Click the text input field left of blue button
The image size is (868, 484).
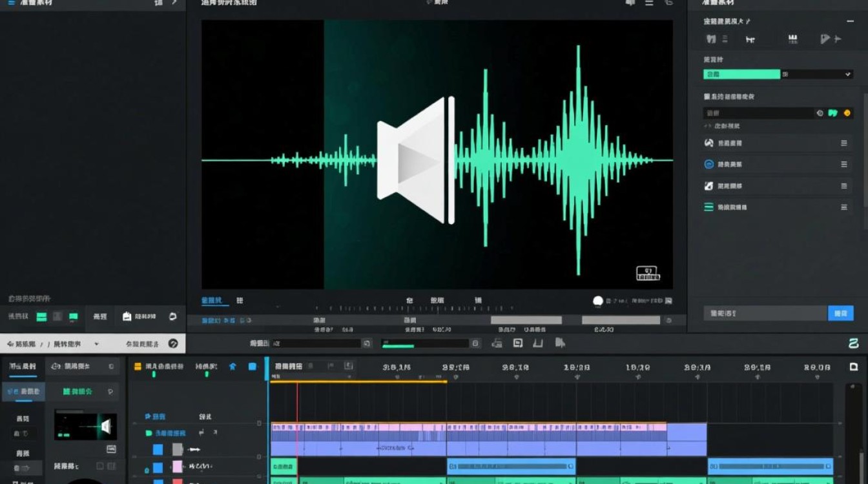pyautogui.click(x=765, y=313)
